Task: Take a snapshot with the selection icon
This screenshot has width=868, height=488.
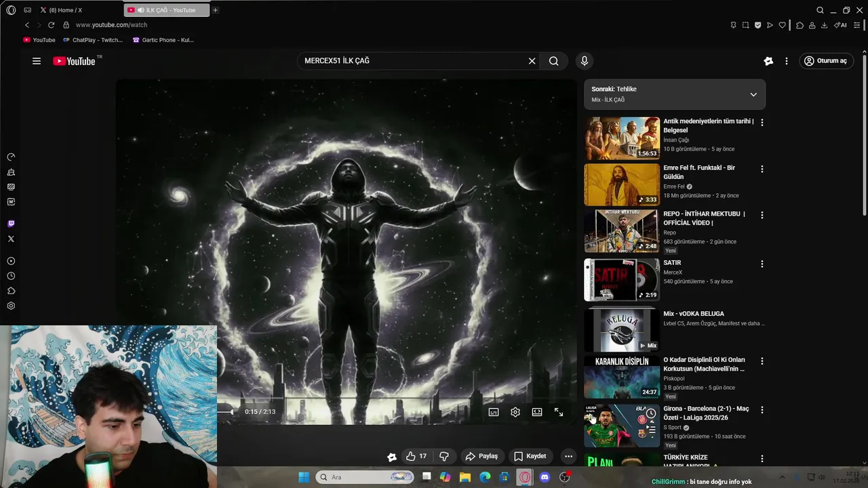Action: [x=745, y=25]
